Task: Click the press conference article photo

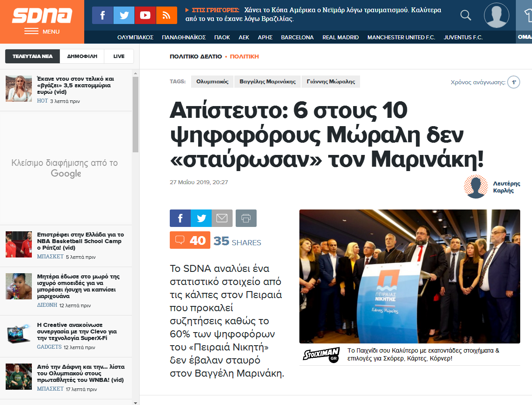Action: pyautogui.click(x=410, y=276)
